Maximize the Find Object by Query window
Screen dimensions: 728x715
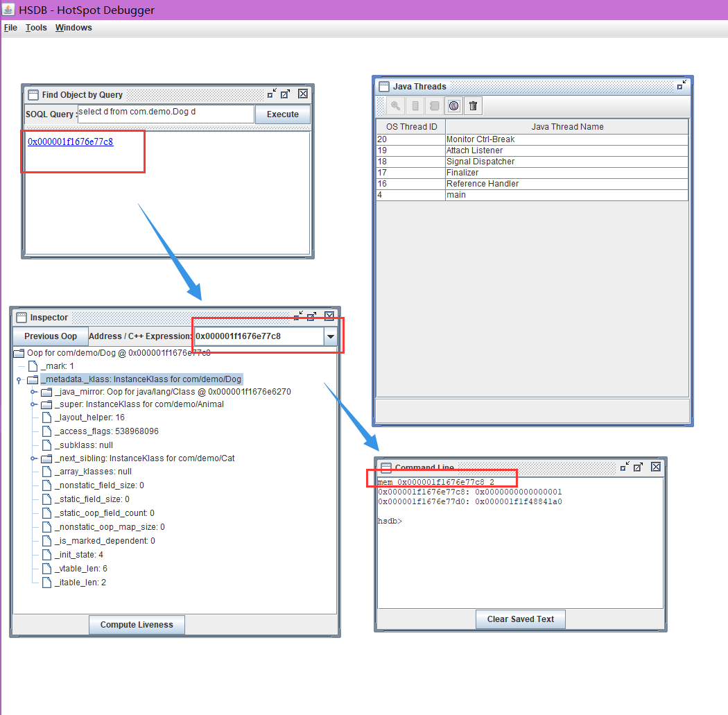286,94
